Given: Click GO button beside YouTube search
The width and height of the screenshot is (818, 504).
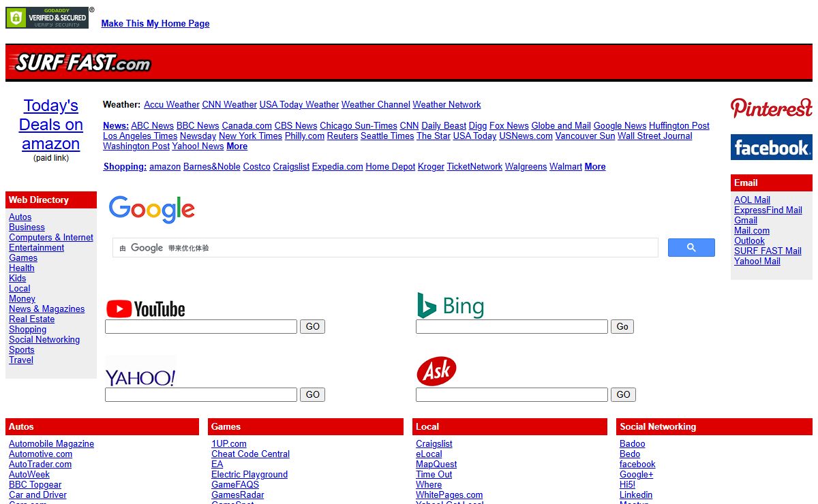Looking at the screenshot, I should pyautogui.click(x=313, y=327).
